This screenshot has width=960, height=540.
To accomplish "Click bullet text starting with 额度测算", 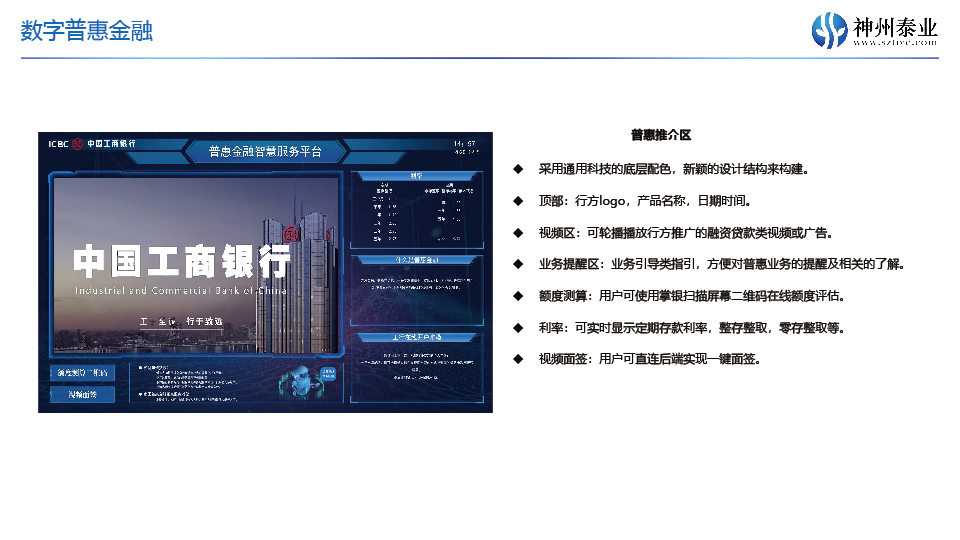I will click(692, 296).
